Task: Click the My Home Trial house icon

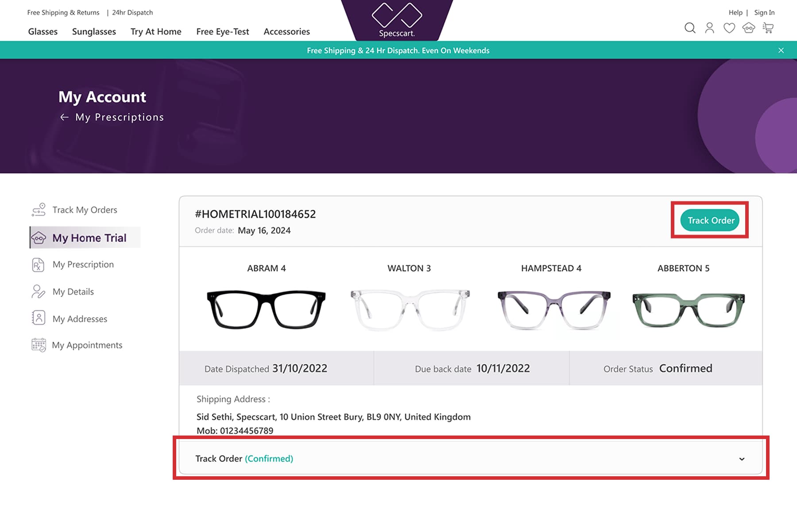Action: [40, 238]
